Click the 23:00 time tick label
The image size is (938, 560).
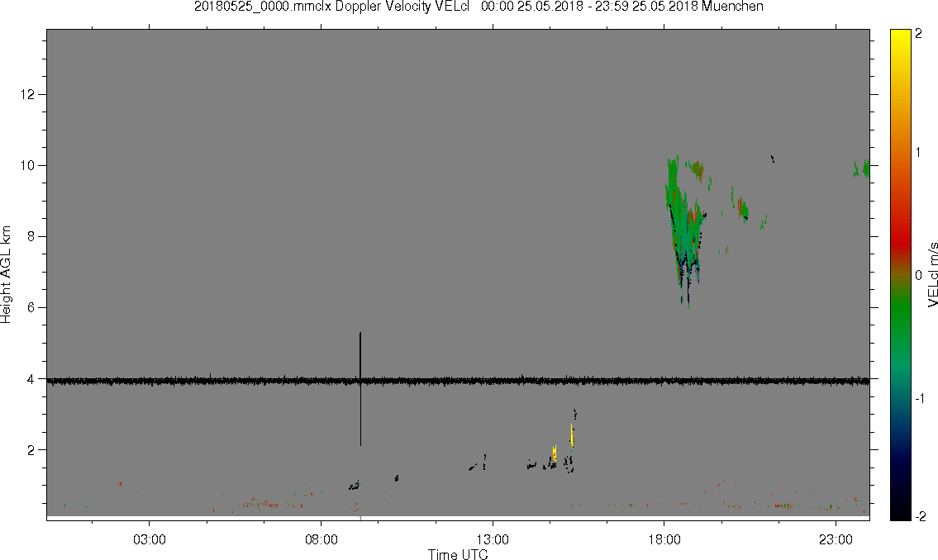tap(836, 539)
